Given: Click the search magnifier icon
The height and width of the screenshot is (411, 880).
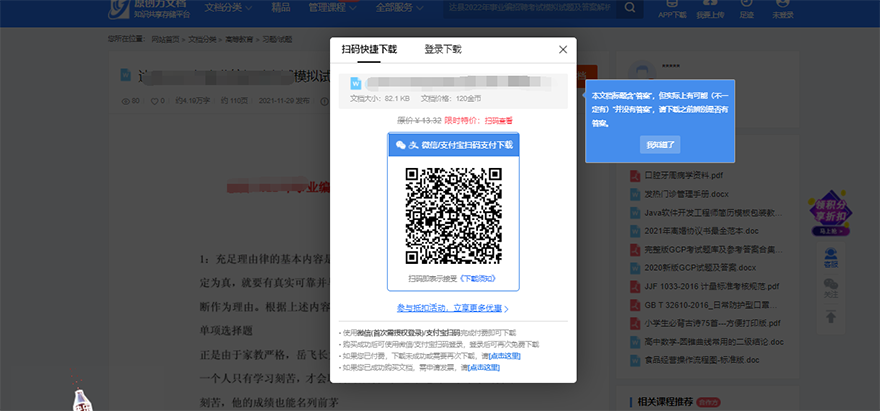Looking at the screenshot, I should (x=630, y=8).
